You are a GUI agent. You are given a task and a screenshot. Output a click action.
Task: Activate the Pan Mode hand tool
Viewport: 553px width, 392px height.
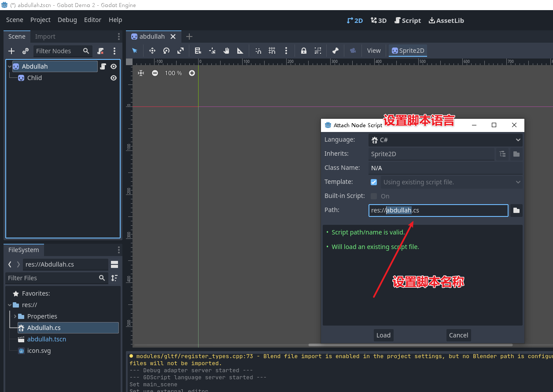226,51
